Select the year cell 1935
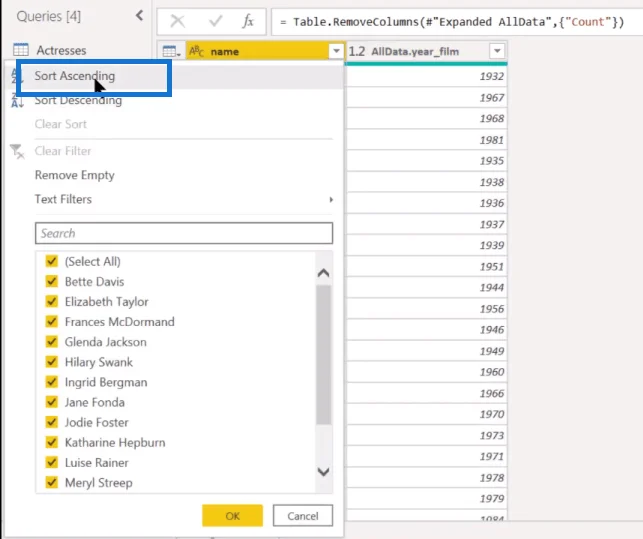 (426, 161)
